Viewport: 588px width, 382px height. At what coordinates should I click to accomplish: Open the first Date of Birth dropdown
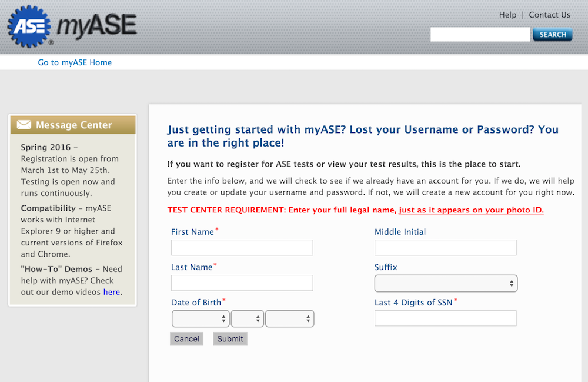pos(200,319)
